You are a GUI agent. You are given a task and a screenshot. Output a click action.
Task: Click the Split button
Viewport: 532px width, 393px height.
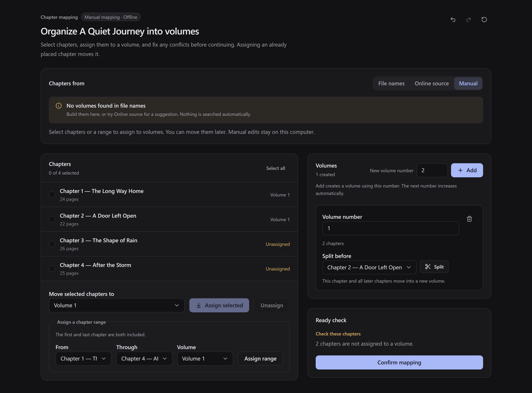pyautogui.click(x=434, y=267)
